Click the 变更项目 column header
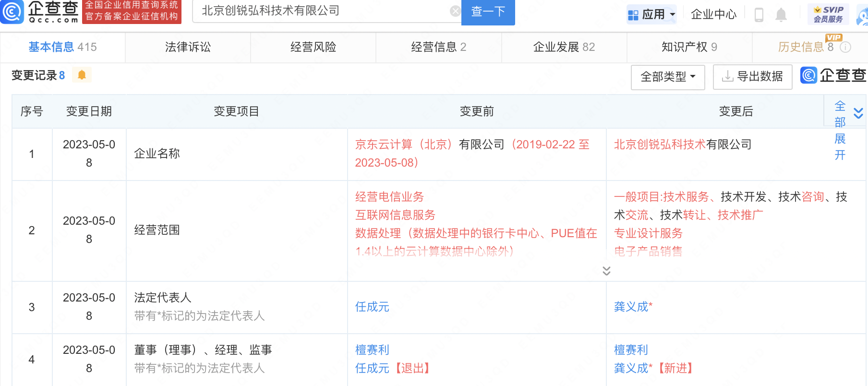This screenshot has height=386, width=868. tap(236, 111)
